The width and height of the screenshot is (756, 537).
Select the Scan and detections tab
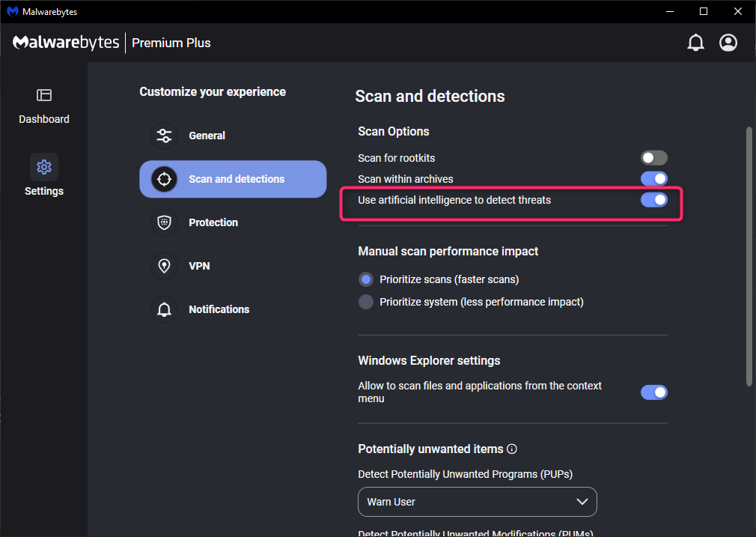point(233,179)
